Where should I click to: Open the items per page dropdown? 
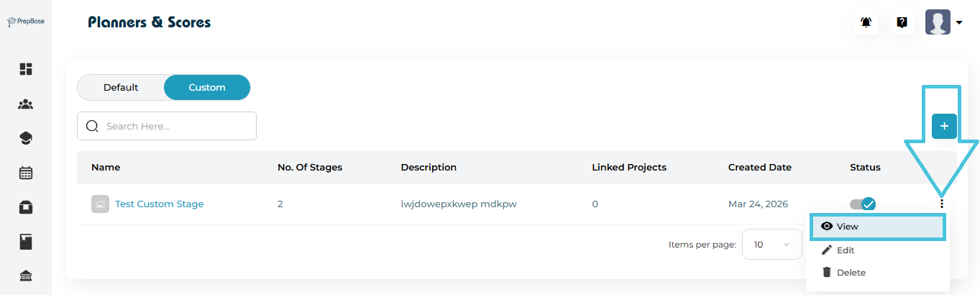pos(771,245)
